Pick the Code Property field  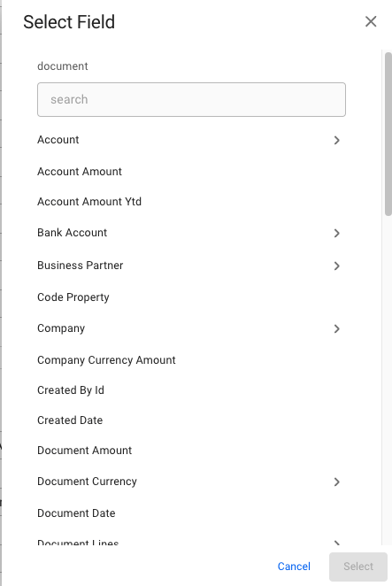coord(73,297)
